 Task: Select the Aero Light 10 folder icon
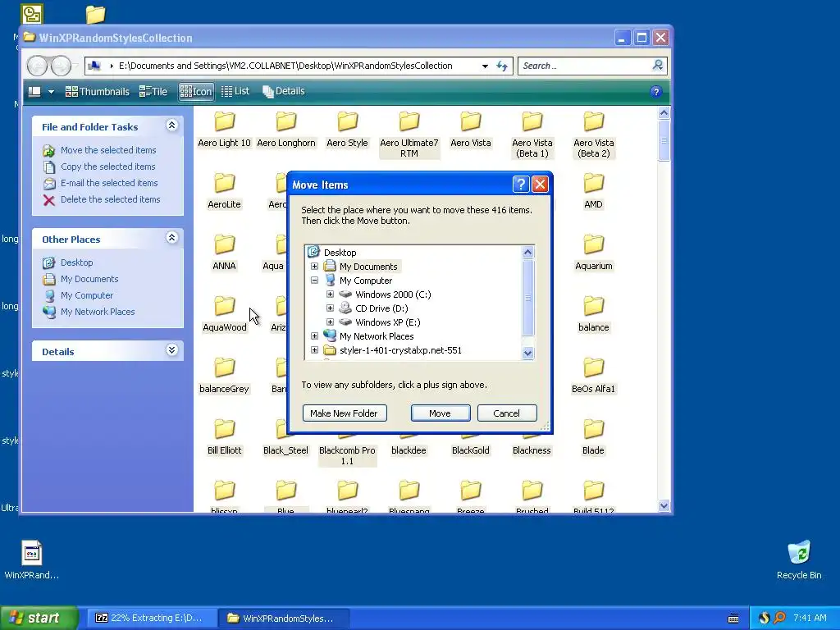225,121
